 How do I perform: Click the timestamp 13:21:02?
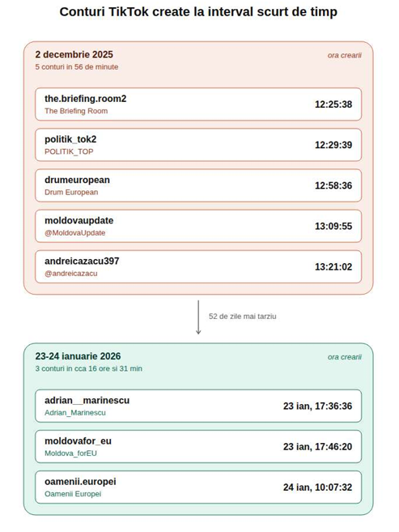tap(333, 266)
